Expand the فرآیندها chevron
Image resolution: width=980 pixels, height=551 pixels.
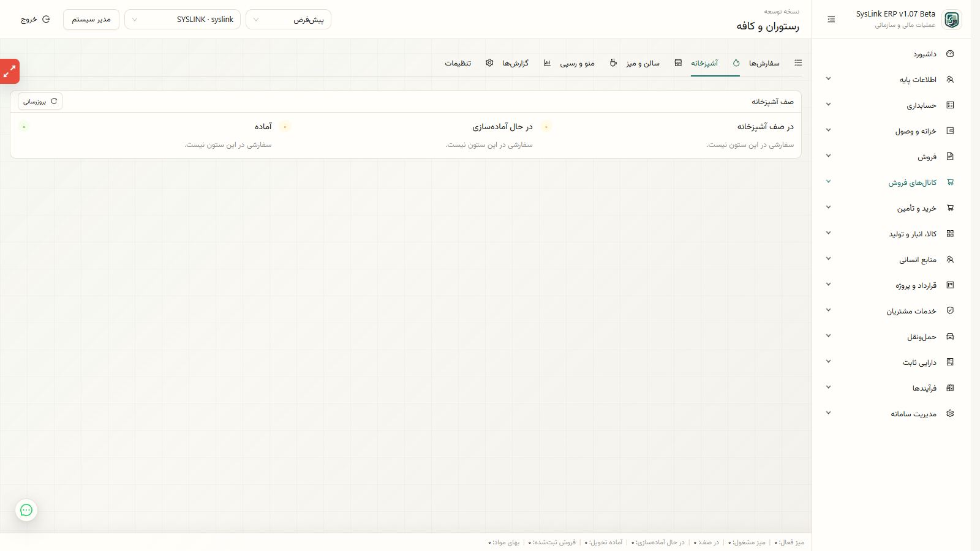[x=828, y=388]
